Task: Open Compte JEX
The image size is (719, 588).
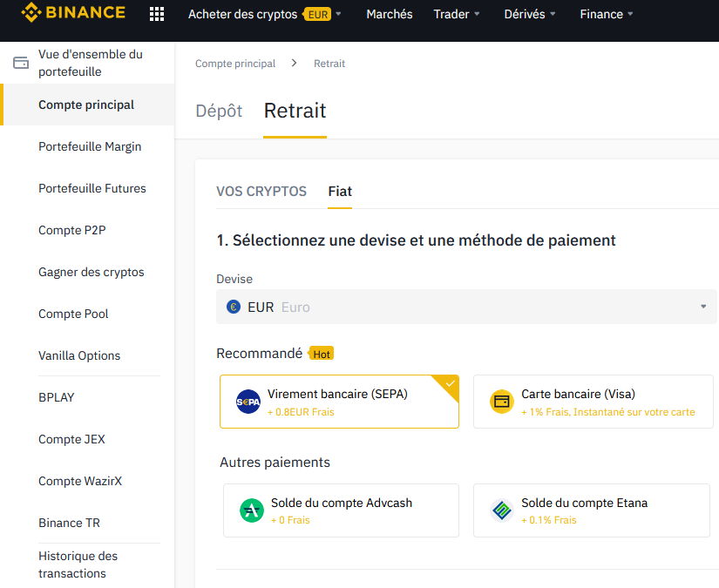Action: click(71, 439)
